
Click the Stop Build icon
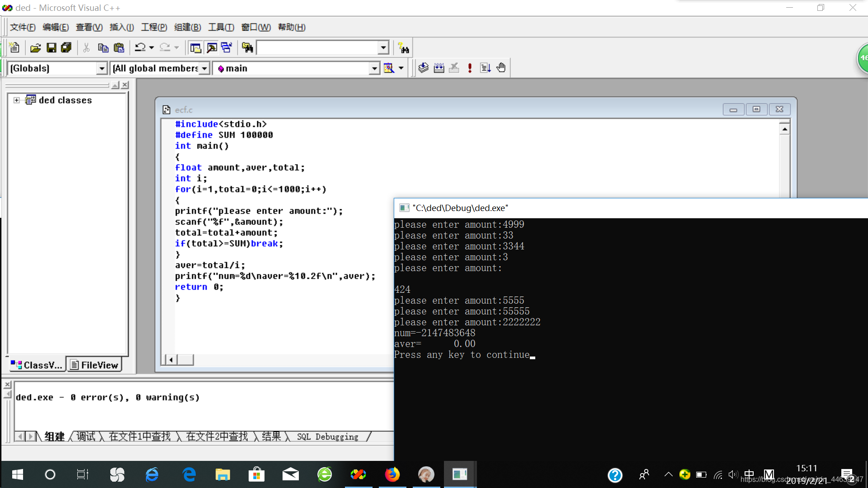(x=454, y=68)
